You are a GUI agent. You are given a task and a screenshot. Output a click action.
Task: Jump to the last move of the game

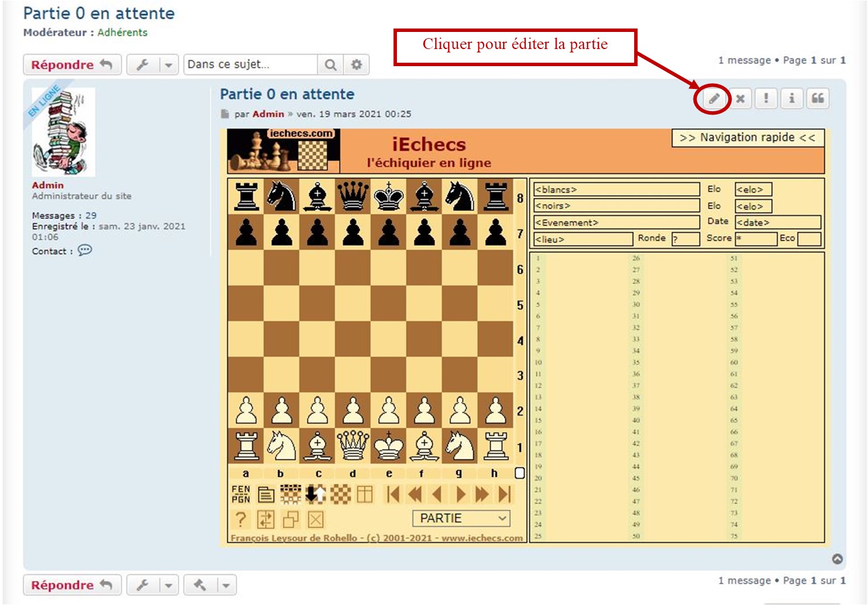pyautogui.click(x=504, y=494)
